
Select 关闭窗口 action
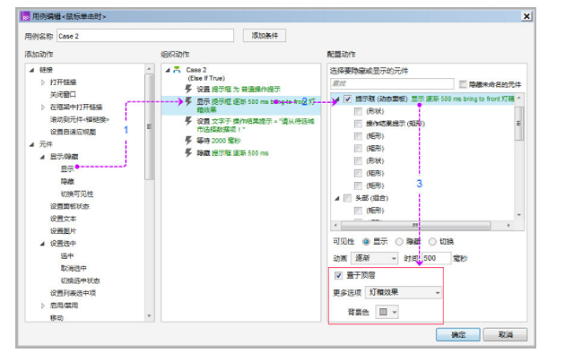pyautogui.click(x=63, y=95)
